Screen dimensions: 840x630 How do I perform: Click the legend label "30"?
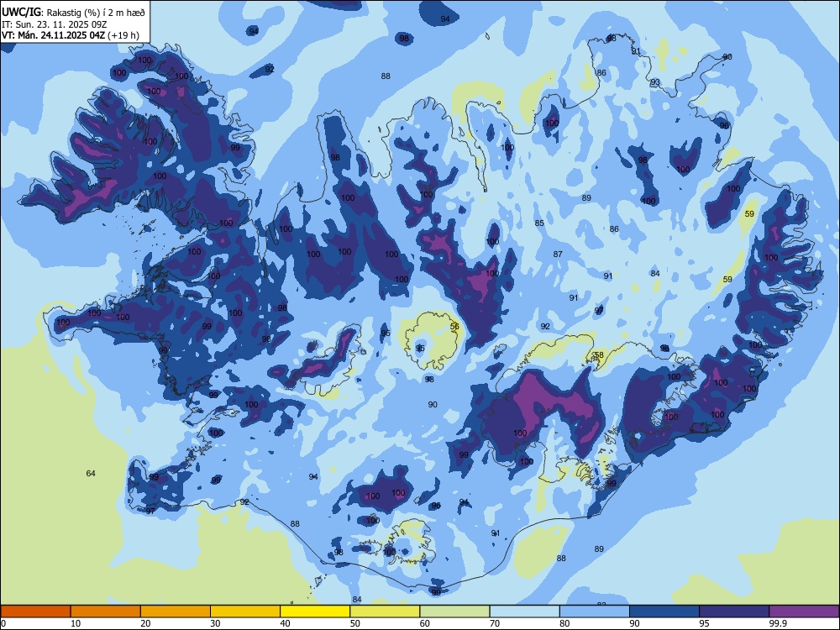(215, 623)
